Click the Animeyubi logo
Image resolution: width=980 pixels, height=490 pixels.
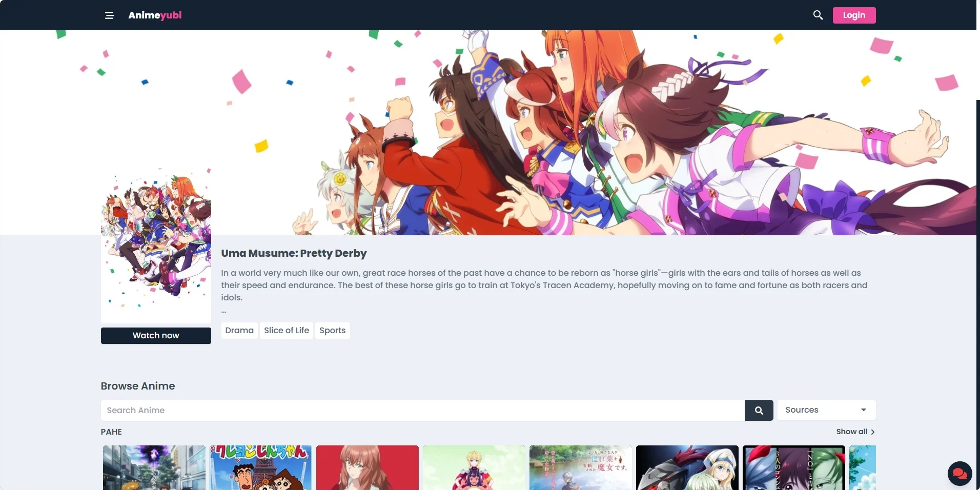click(x=155, y=15)
